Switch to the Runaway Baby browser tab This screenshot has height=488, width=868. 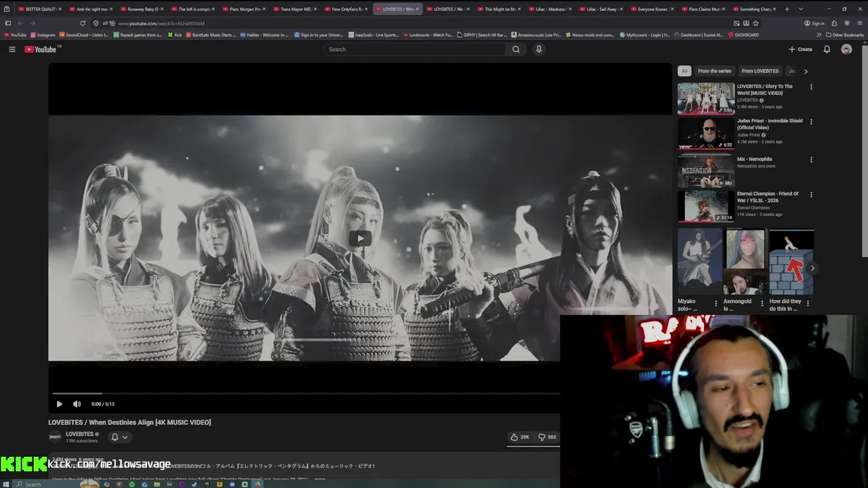coord(143,9)
